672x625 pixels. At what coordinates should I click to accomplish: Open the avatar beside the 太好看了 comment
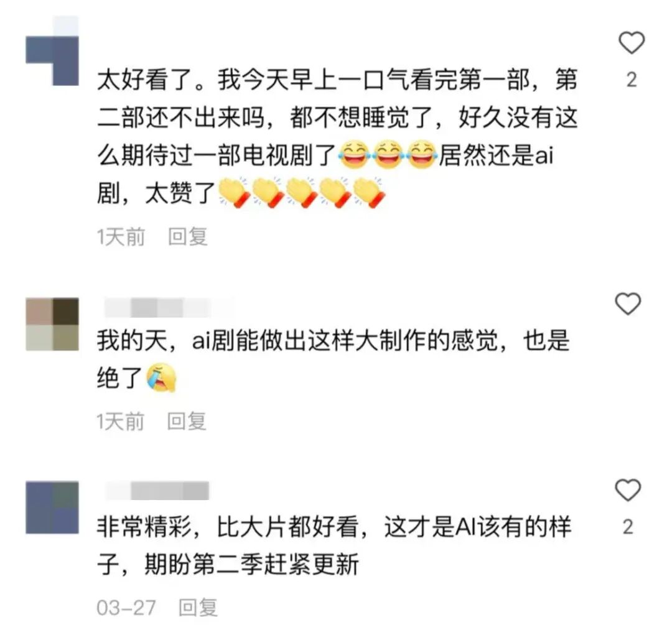click(52, 50)
